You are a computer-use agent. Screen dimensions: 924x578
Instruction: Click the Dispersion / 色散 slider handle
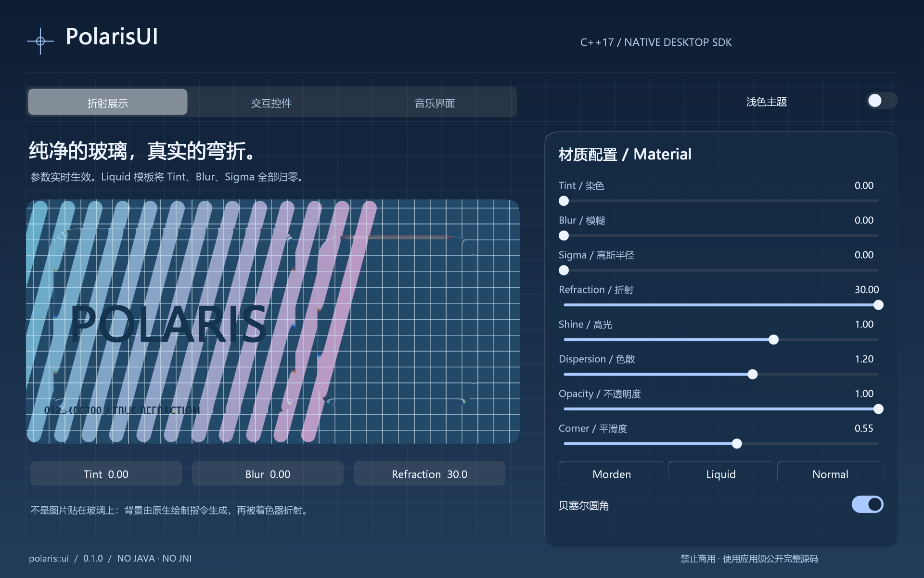[753, 374]
